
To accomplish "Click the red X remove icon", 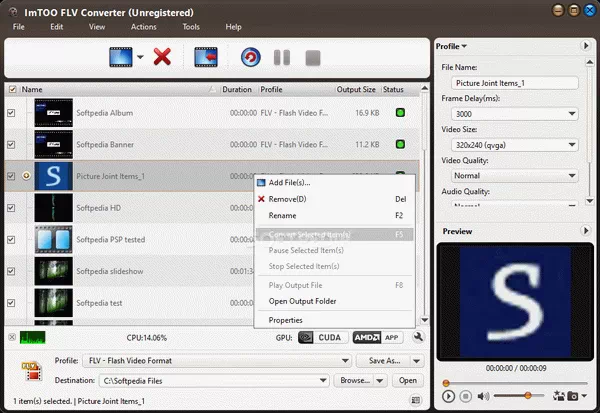I will coord(162,57).
